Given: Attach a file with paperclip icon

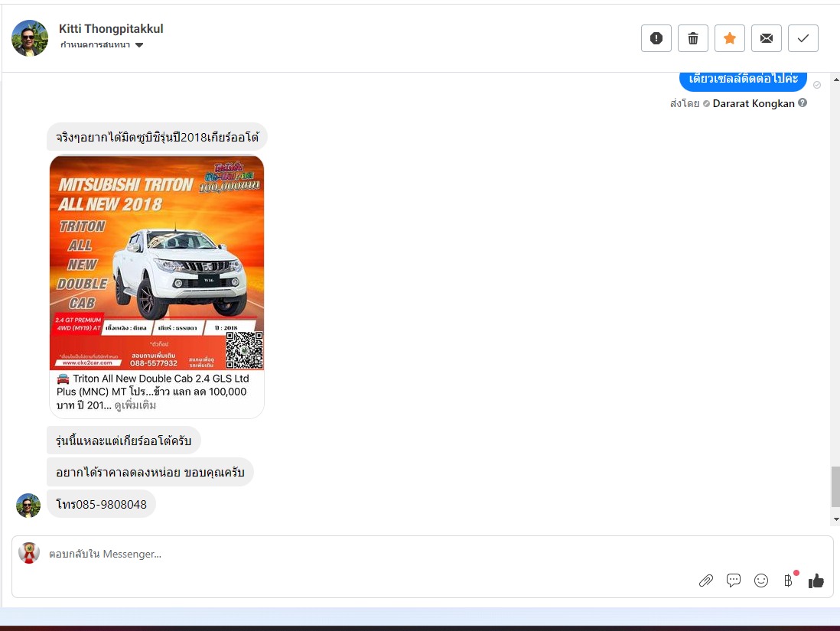Looking at the screenshot, I should click(x=706, y=581).
